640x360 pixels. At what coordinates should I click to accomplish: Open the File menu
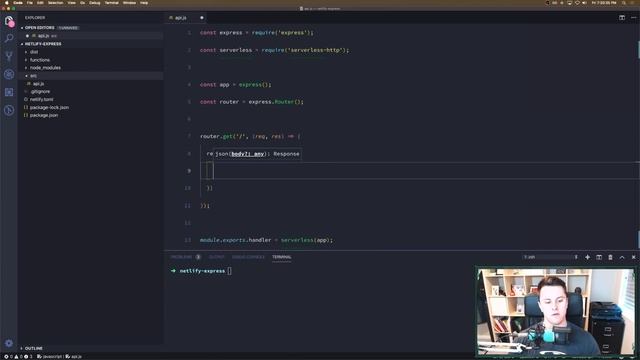point(30,3)
